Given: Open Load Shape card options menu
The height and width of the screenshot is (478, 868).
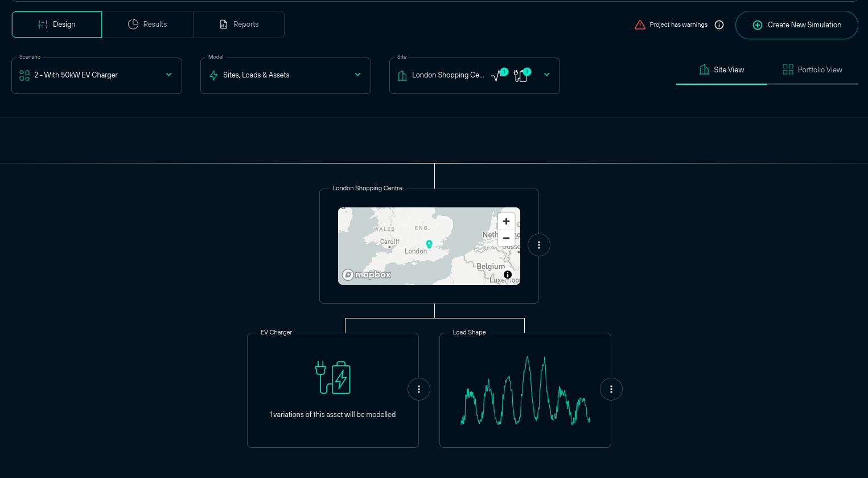Looking at the screenshot, I should pos(611,389).
